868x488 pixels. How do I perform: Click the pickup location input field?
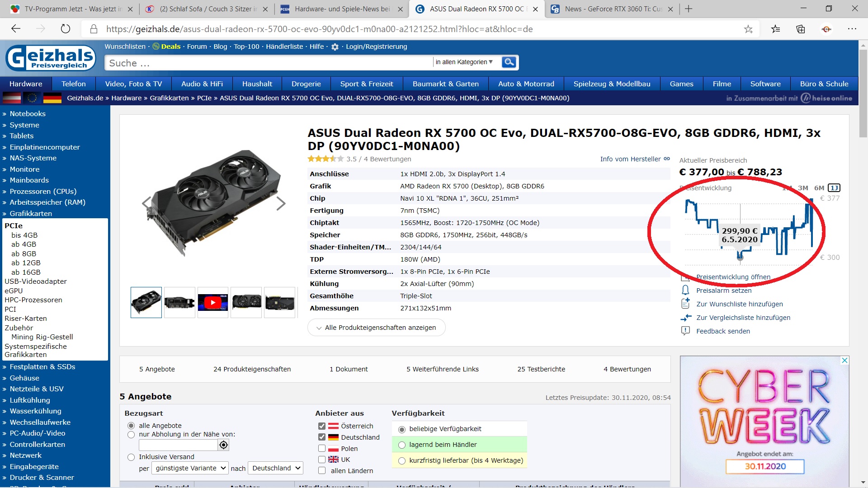(x=178, y=445)
